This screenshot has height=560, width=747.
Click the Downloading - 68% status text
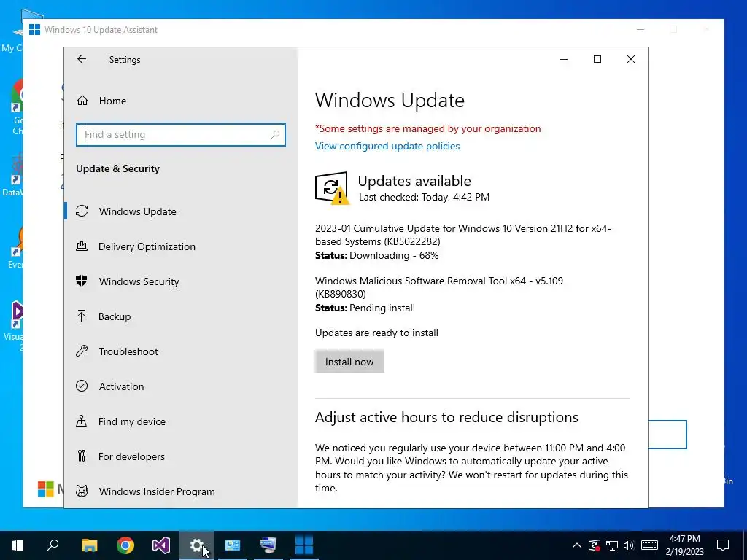point(393,256)
